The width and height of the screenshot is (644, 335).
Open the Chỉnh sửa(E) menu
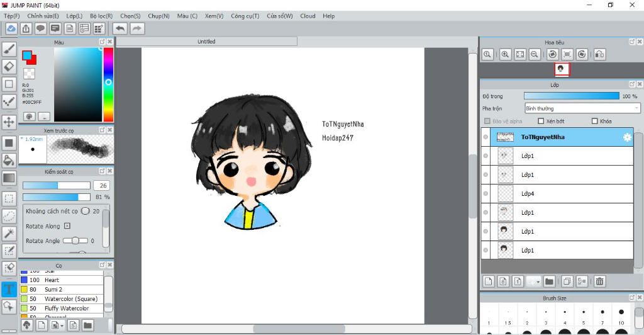point(43,16)
